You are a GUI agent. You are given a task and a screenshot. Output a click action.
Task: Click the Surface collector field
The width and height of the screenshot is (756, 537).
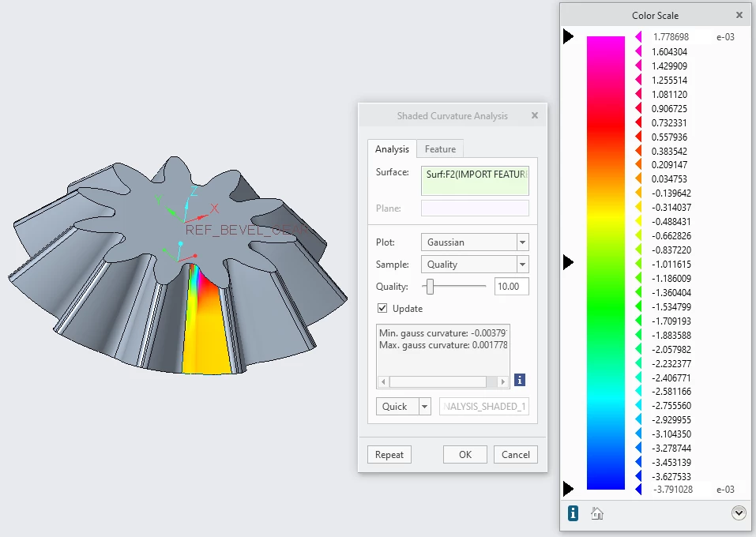pos(475,181)
